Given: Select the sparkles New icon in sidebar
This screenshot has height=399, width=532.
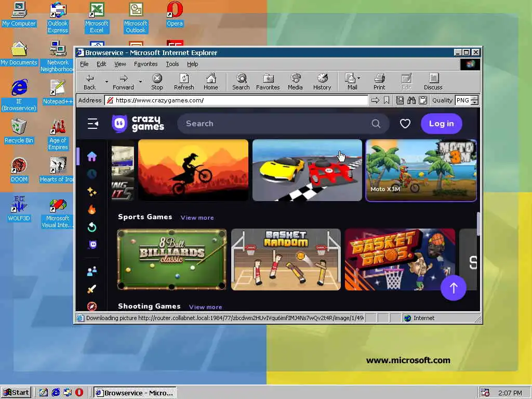Looking at the screenshot, I should (92, 192).
